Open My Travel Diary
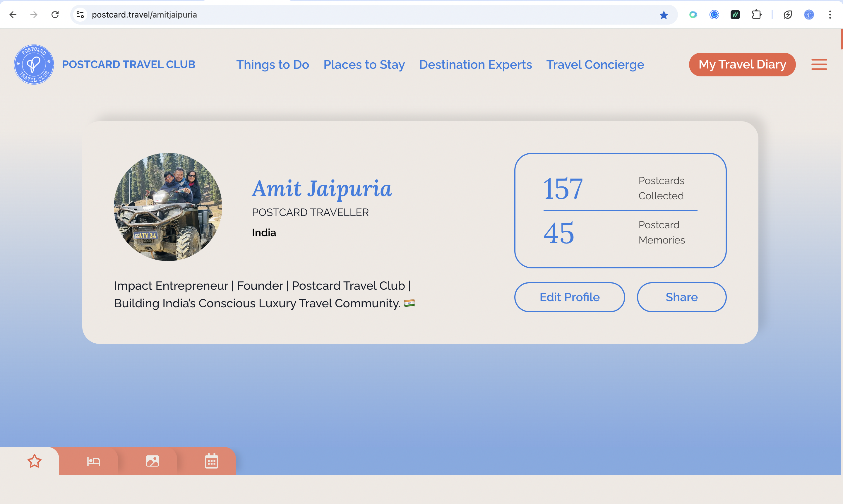Image resolution: width=843 pixels, height=504 pixels. coord(742,64)
